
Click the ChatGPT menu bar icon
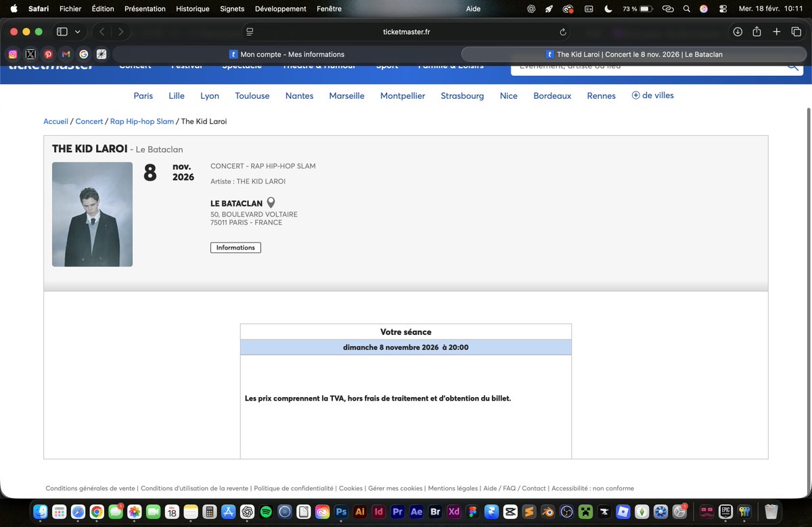pyautogui.click(x=531, y=9)
